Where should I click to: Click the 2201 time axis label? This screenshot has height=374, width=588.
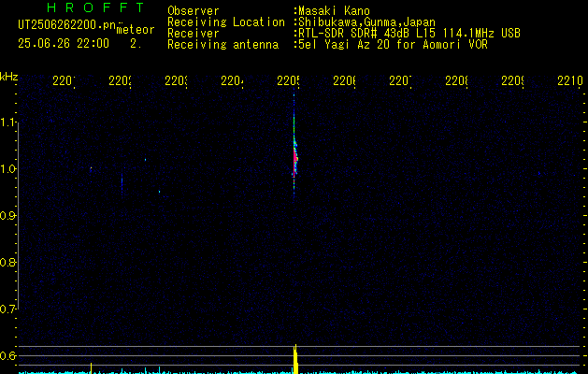[x=64, y=80]
